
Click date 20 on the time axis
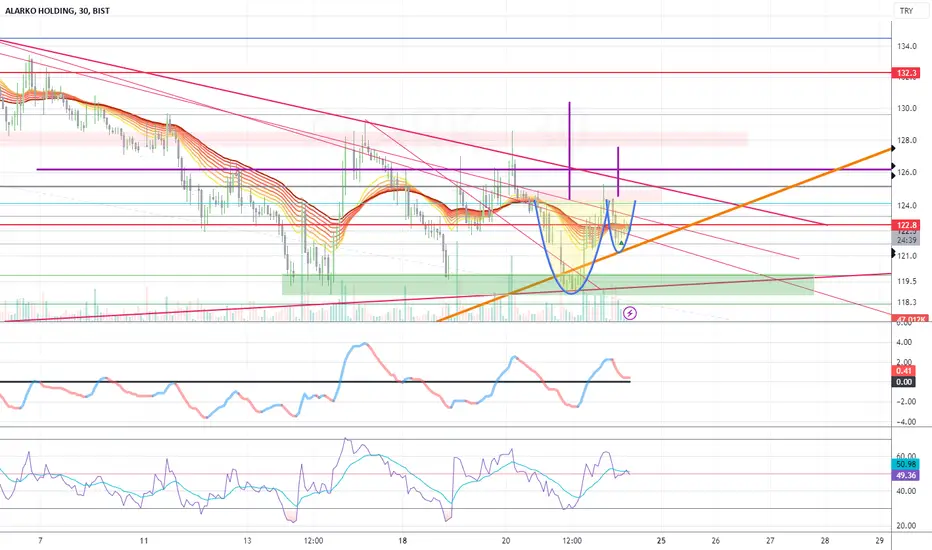click(x=506, y=541)
